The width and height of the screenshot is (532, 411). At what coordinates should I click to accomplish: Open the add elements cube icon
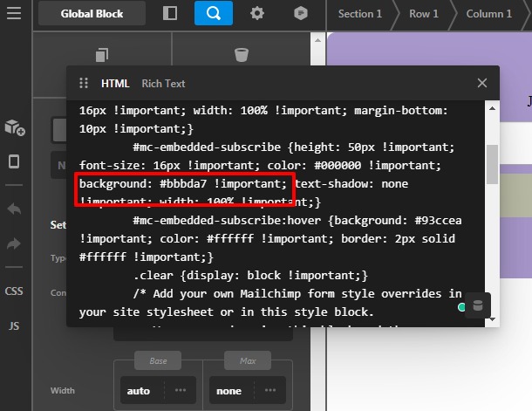pyautogui.click(x=15, y=127)
